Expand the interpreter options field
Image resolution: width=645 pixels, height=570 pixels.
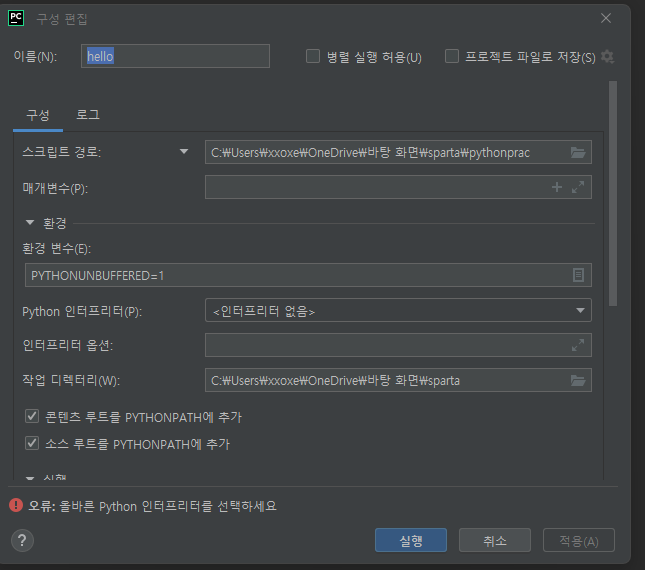tap(578, 345)
